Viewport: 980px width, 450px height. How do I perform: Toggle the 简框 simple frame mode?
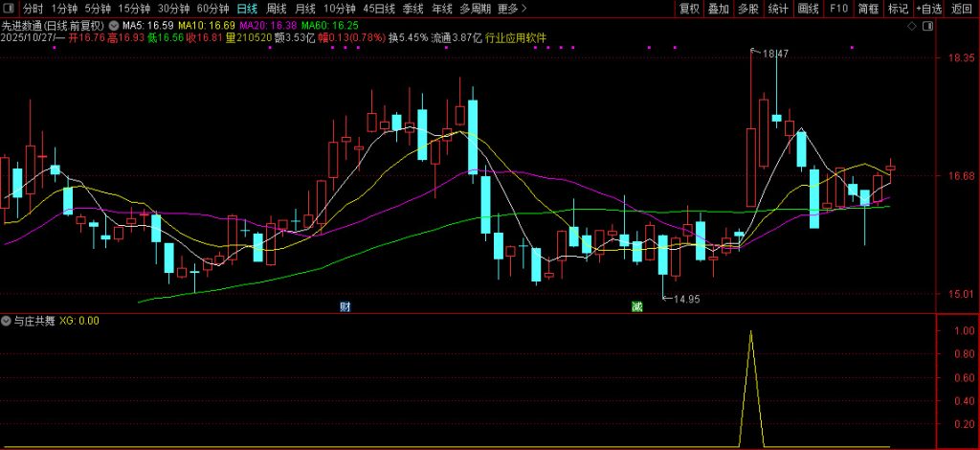pos(868,9)
